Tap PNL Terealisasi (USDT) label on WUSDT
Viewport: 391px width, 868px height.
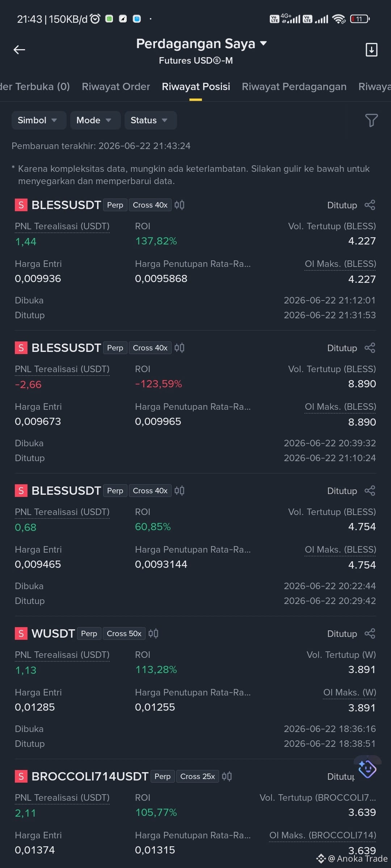pos(62,655)
